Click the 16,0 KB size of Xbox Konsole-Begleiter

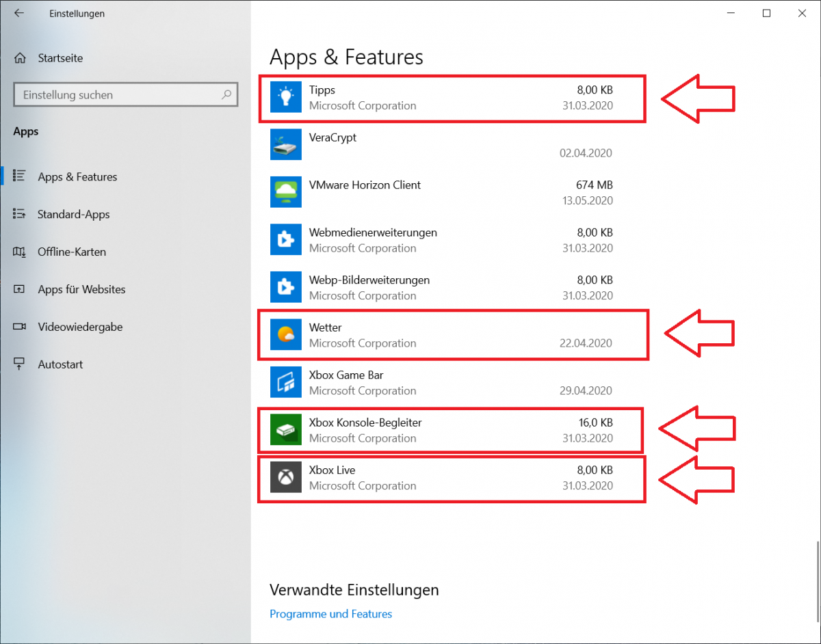coord(595,422)
